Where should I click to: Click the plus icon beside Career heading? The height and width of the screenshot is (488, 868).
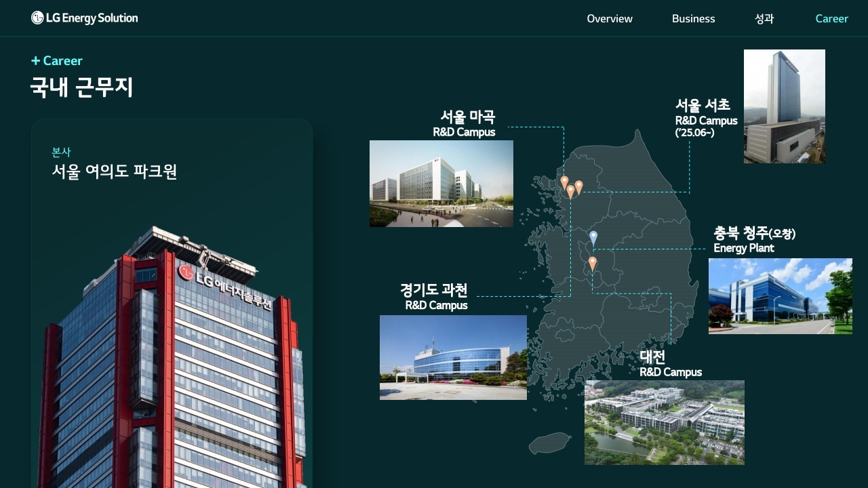click(x=35, y=61)
